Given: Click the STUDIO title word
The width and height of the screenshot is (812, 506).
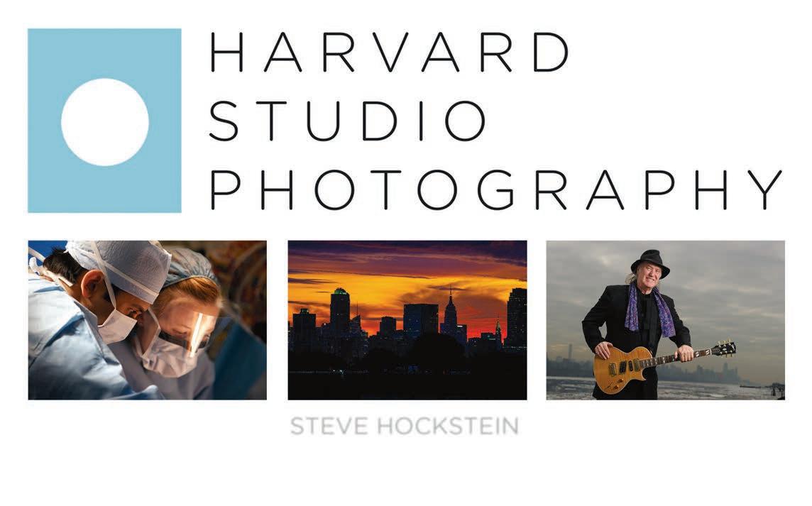Looking at the screenshot, I should point(347,121).
